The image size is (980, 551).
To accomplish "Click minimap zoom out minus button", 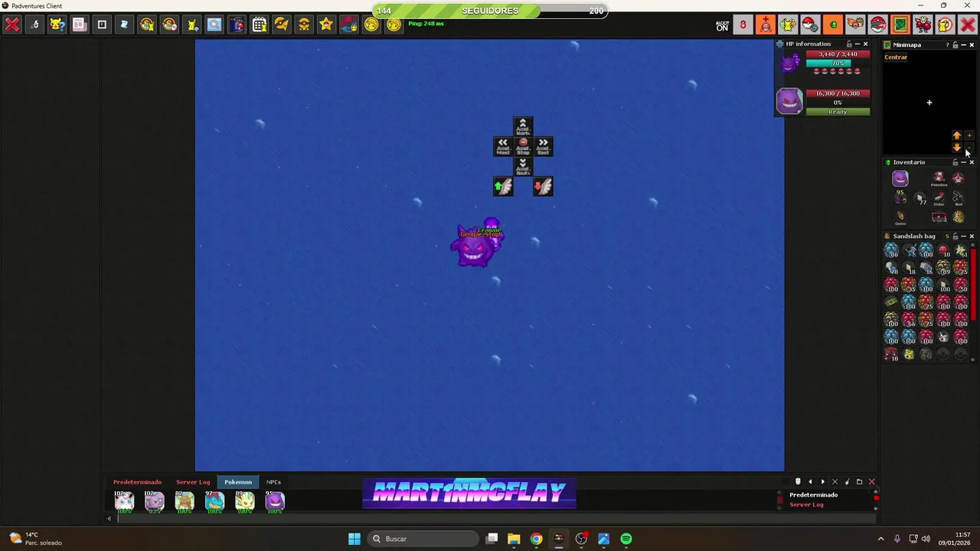I will tap(969, 148).
